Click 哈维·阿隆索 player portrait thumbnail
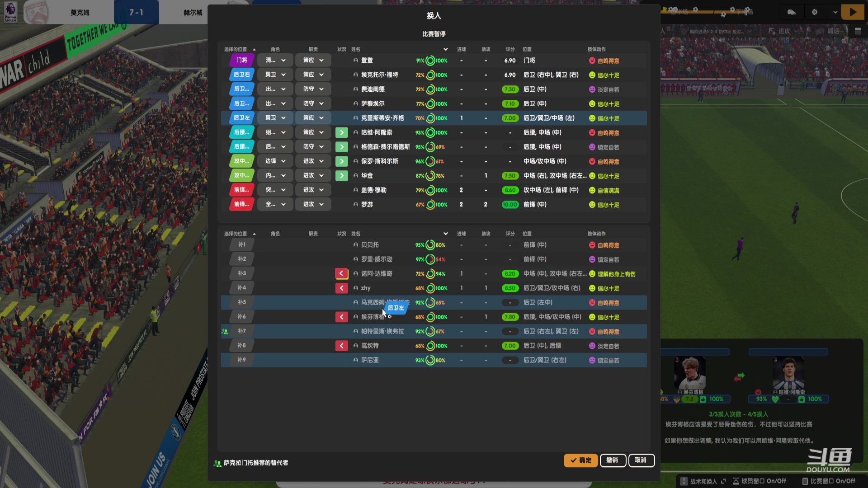 point(788,372)
